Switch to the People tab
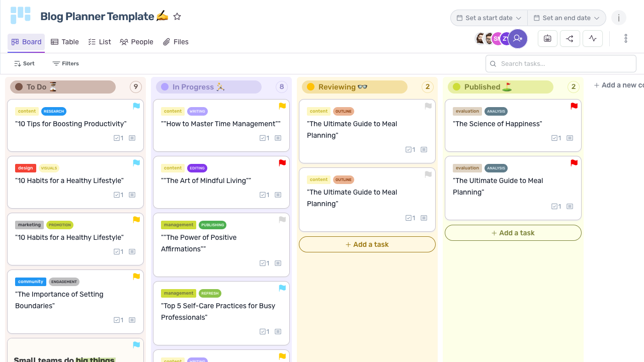Image resolution: width=644 pixels, height=362 pixels. coord(136,42)
